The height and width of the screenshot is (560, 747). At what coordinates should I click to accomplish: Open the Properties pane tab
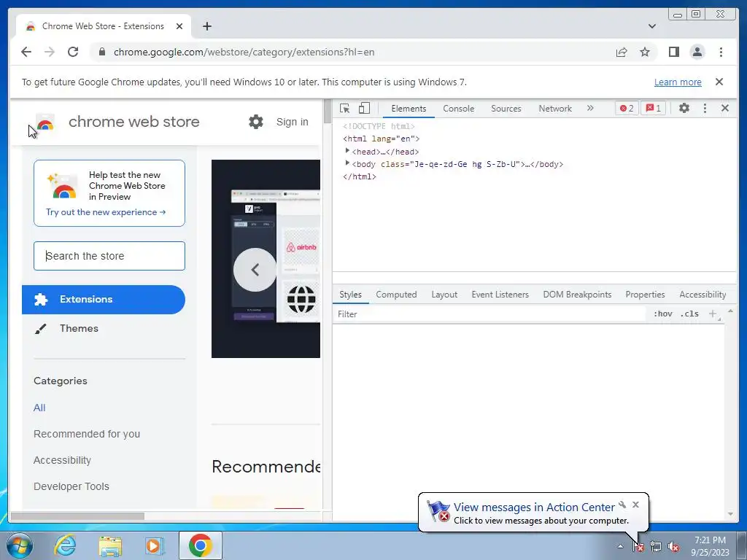pos(645,295)
